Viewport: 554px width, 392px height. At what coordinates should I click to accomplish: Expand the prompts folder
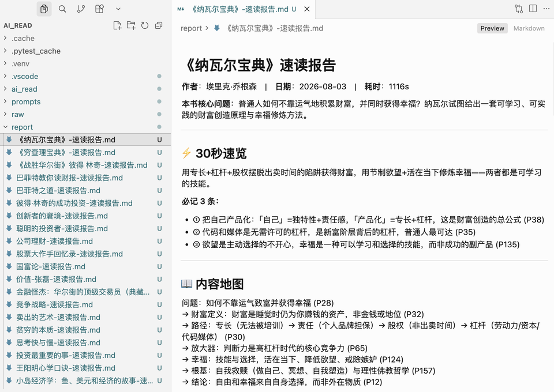pos(85,101)
